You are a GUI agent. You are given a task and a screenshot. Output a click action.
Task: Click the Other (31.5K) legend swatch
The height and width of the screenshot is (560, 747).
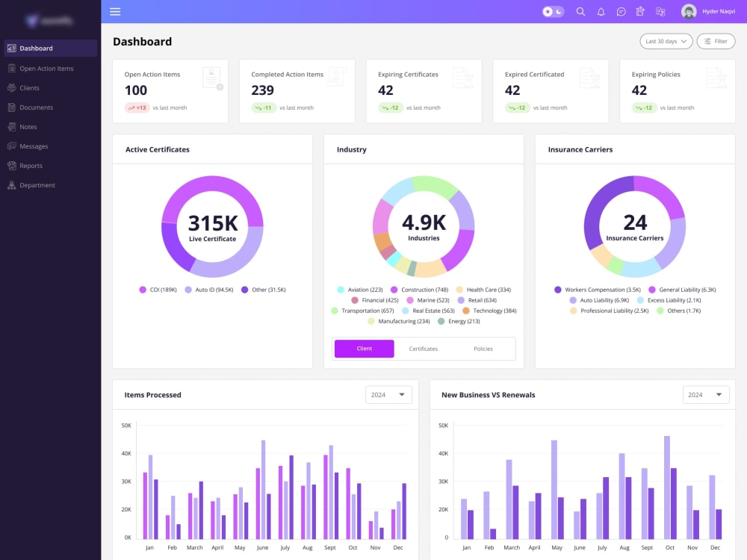(244, 290)
